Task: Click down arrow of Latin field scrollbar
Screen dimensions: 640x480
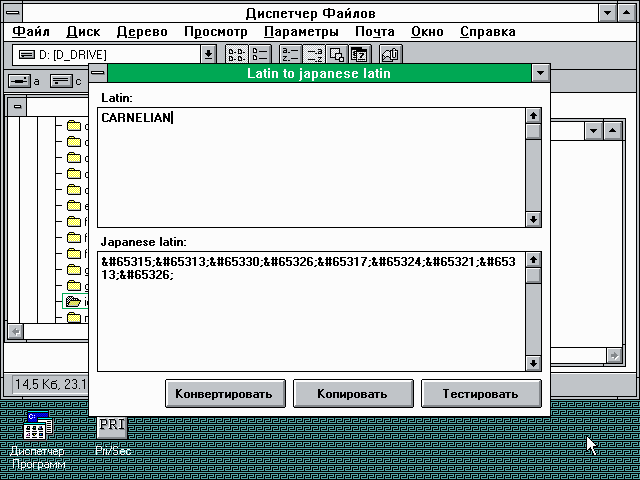Action: pyautogui.click(x=533, y=219)
